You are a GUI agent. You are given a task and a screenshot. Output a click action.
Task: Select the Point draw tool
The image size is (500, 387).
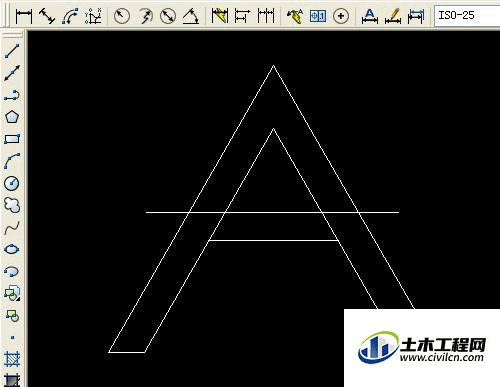(12, 337)
